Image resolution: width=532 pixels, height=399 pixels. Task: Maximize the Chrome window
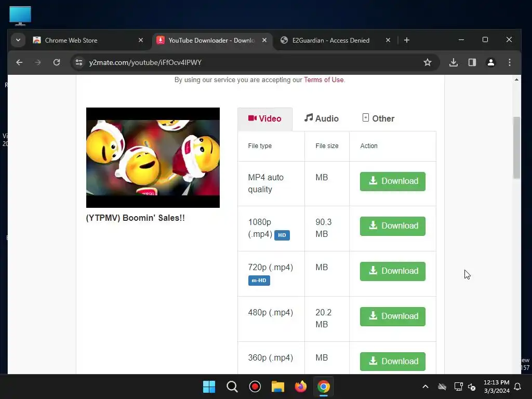(x=485, y=39)
